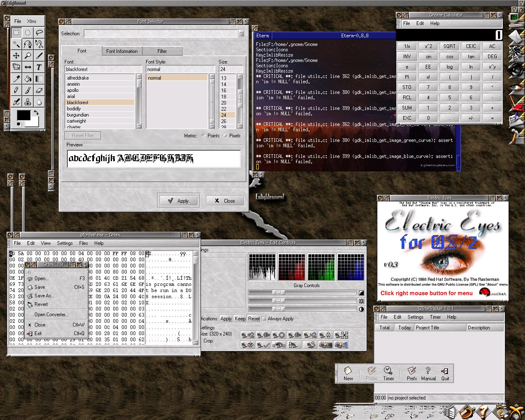Toggle DEG angle mode in Gnome Calculator

pos(492,57)
